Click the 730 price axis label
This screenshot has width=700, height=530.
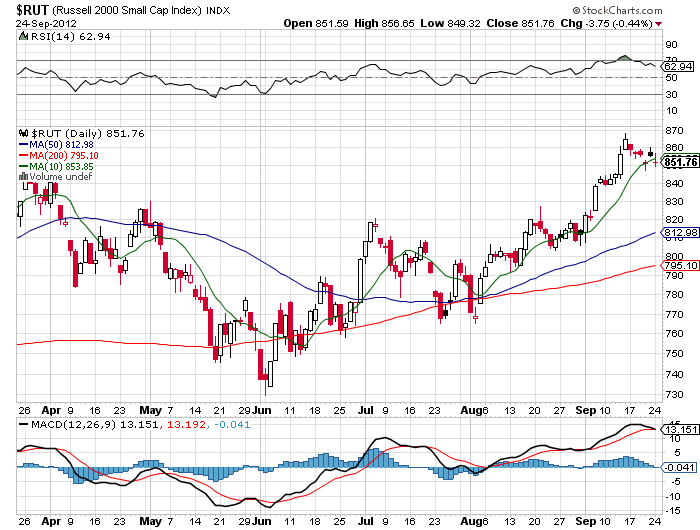pos(674,395)
